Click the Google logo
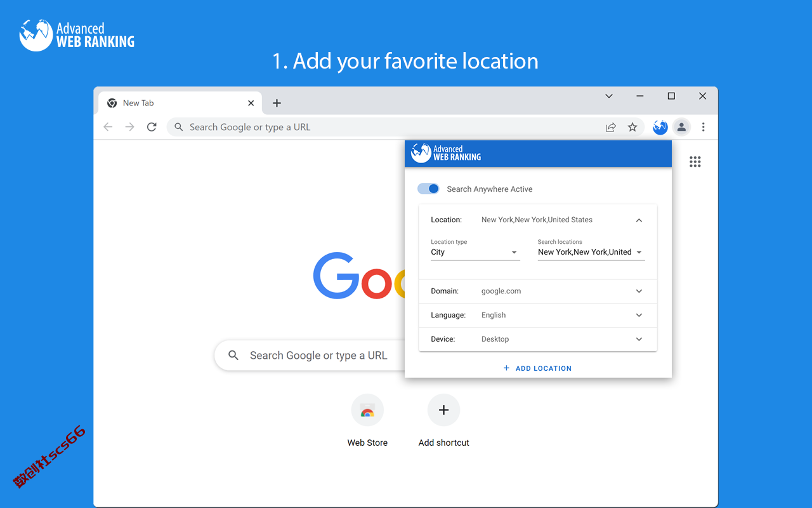Image resolution: width=812 pixels, height=508 pixels. 359,276
